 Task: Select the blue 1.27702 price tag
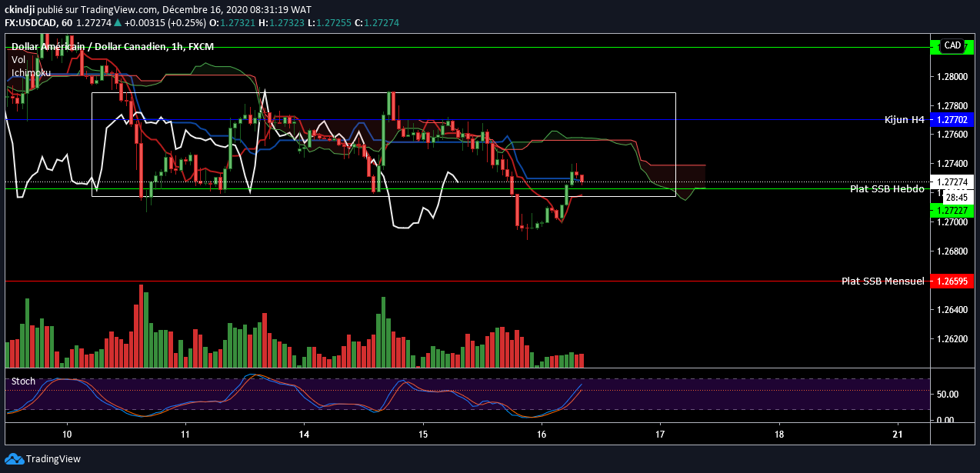[952, 120]
